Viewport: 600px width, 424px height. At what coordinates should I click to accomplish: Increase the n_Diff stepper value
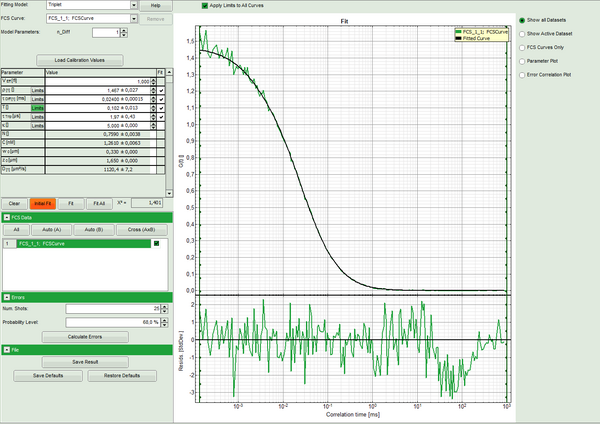[125, 29]
